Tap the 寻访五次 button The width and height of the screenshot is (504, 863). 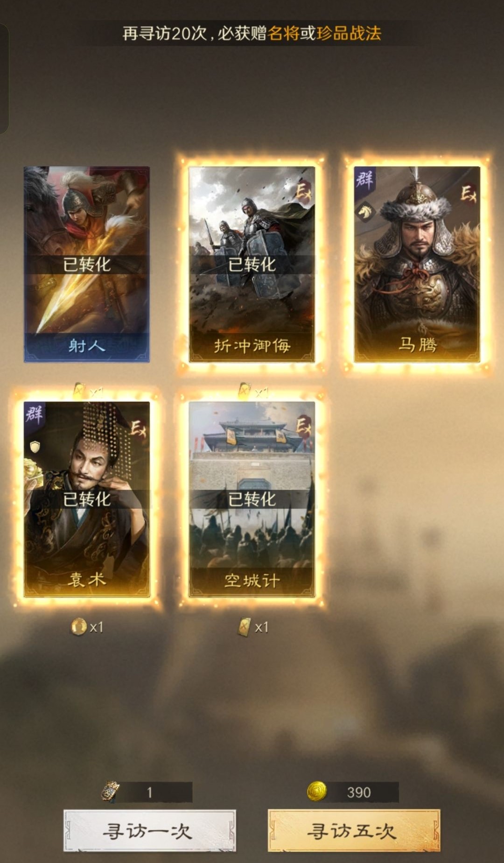354,831
